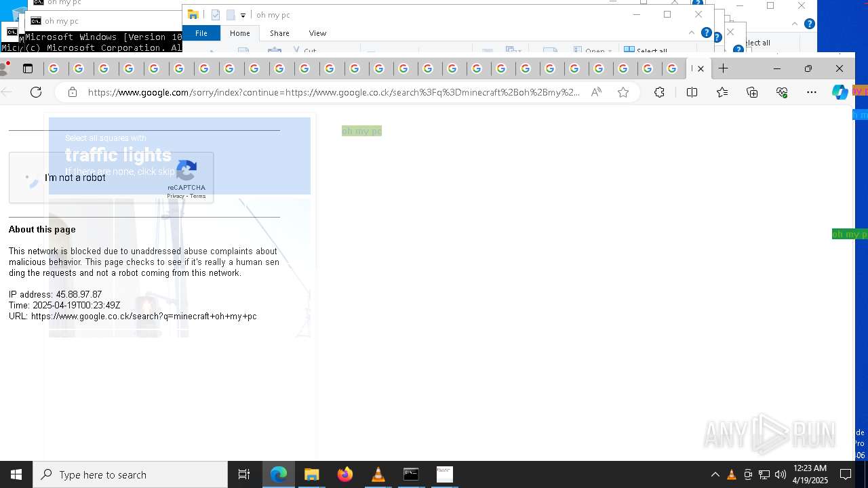Select the IP address 45.88.97.87 line

(x=55, y=294)
